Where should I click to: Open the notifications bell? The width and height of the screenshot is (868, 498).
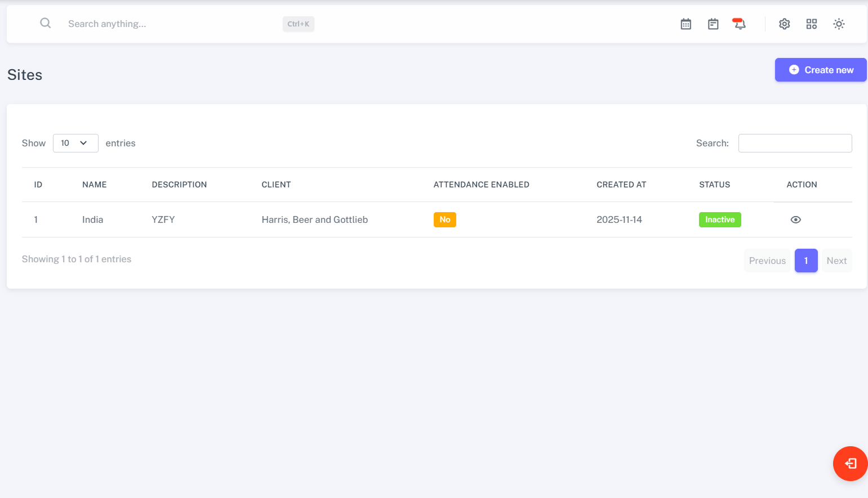coord(740,24)
